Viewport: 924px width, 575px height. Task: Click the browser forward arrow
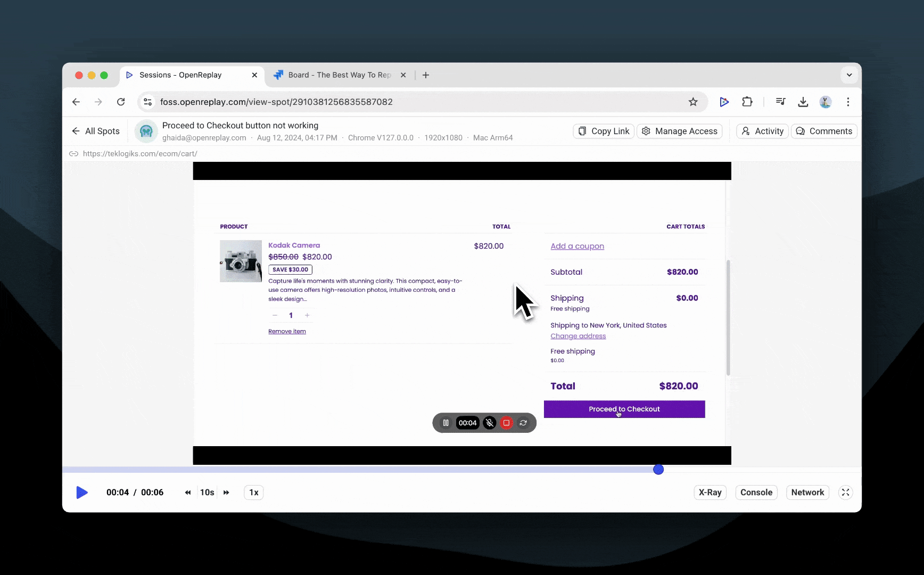point(98,102)
